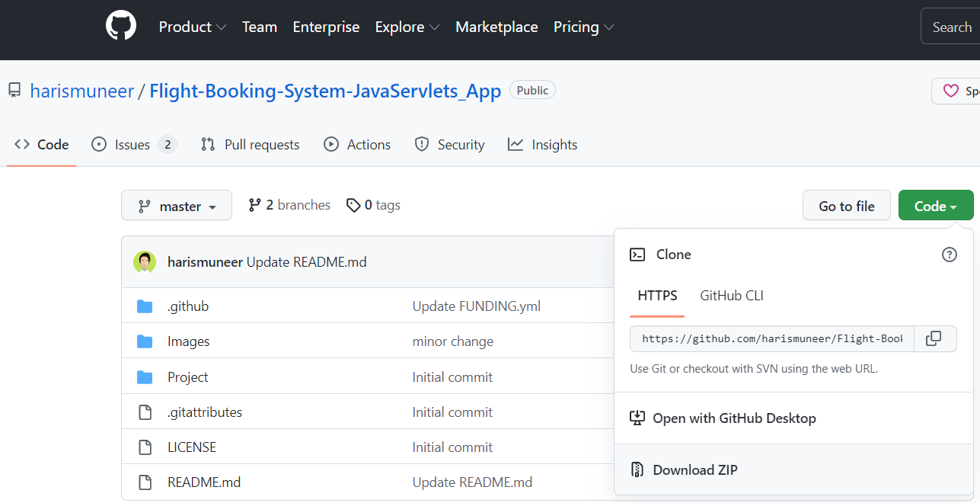
Task: Click the Go to file button
Action: click(847, 206)
